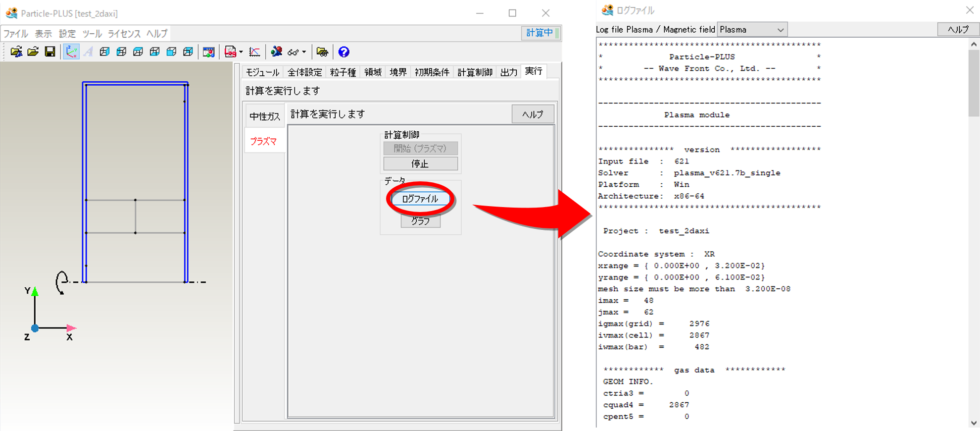Click the 計算中 status indicator
Screen dimensions: 980x431
pyautogui.click(x=541, y=33)
